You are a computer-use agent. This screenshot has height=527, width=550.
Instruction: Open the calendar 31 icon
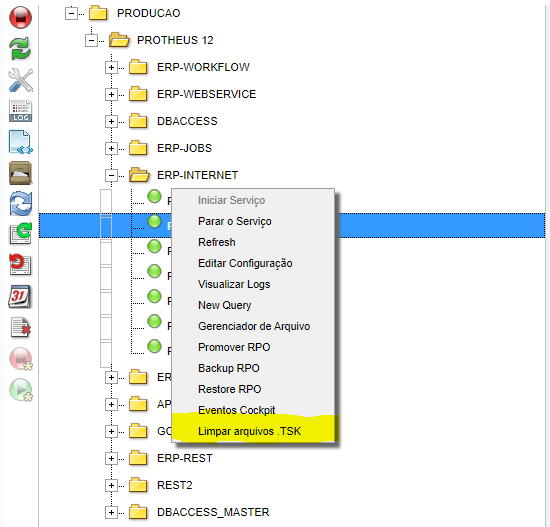(20, 296)
